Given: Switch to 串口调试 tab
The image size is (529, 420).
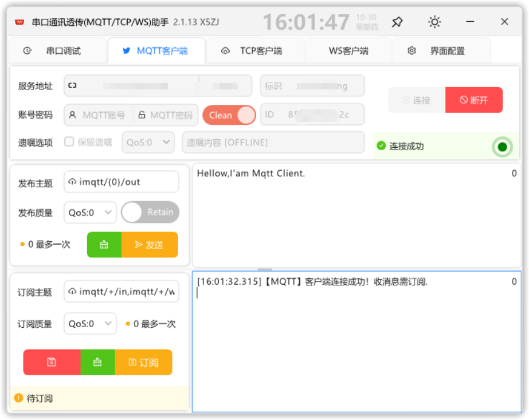Looking at the screenshot, I should tap(58, 51).
